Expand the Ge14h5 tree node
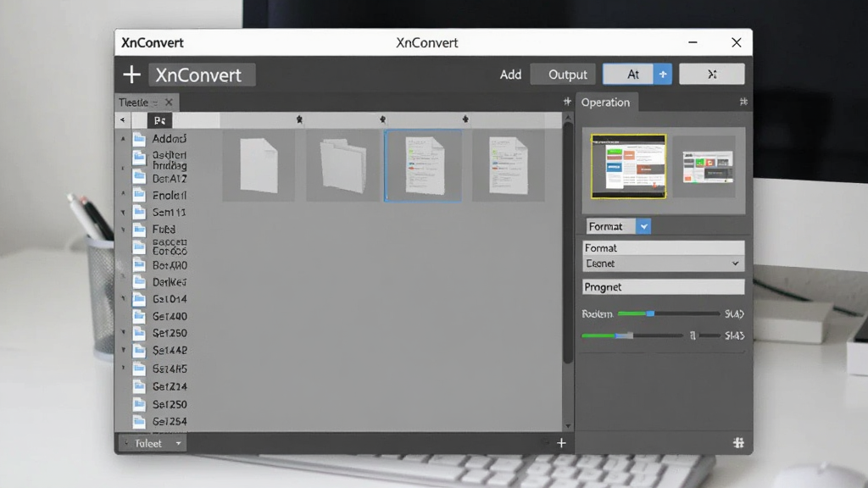 tap(123, 368)
